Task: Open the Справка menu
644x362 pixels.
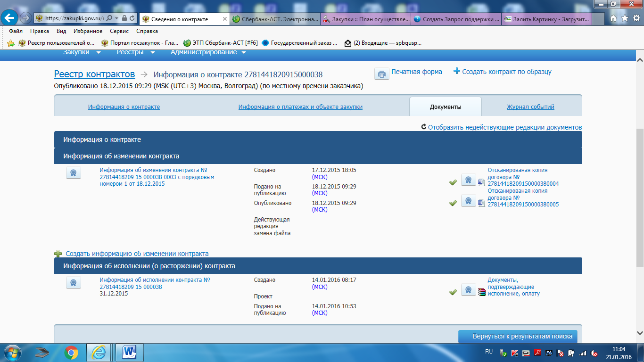Action: tap(147, 31)
